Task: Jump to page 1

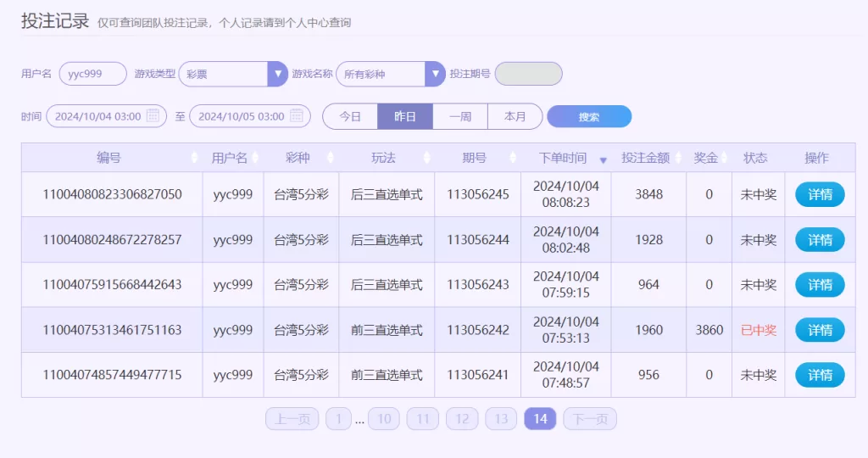Action: point(338,419)
